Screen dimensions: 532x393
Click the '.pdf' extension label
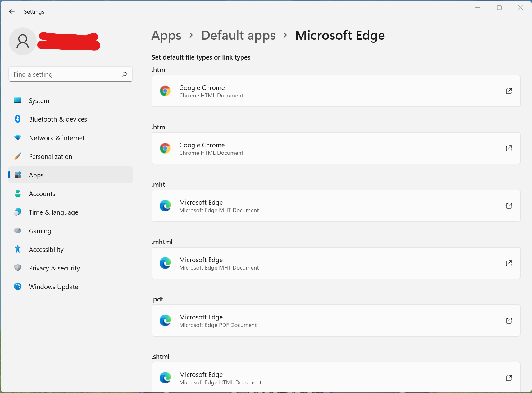157,299
